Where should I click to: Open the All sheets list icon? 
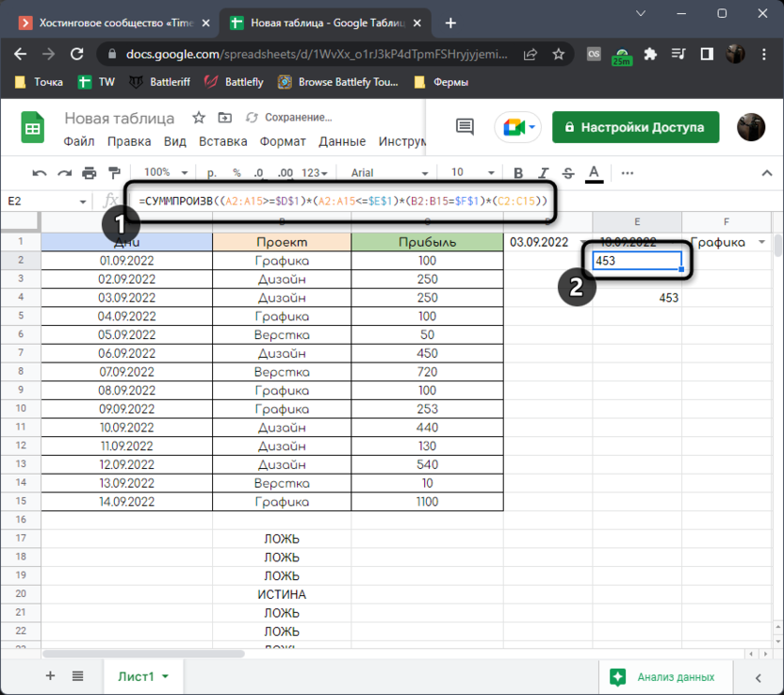click(x=77, y=676)
